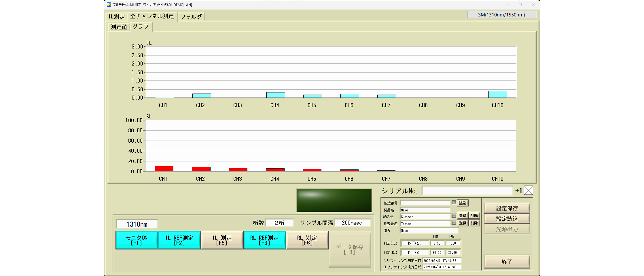The width and height of the screenshot is (644, 276).
Task: Click the 納入先 field containing Custmer
Action: 425,217
